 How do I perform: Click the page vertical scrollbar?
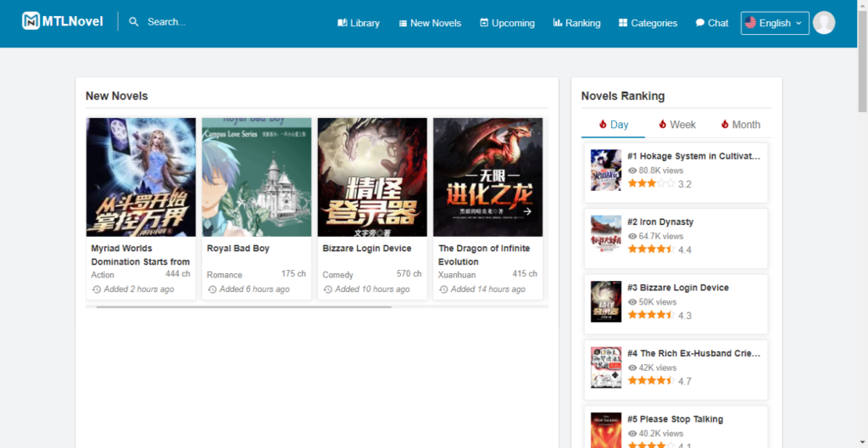[x=862, y=61]
